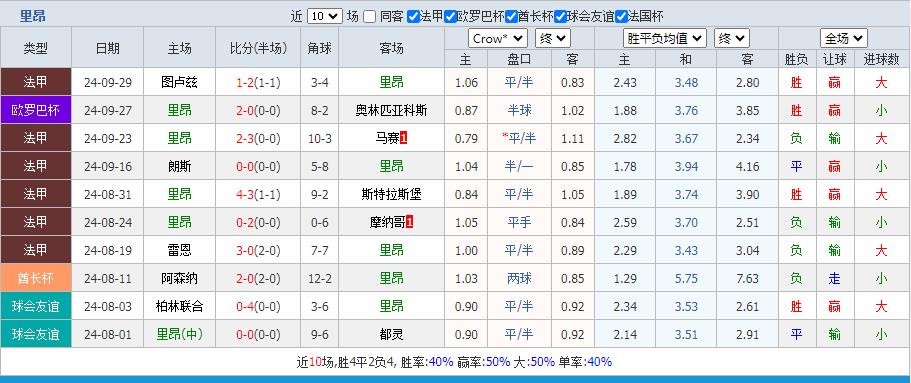Click the 两球 handicap in 阿森纳 row
The image size is (911, 383).
[519, 278]
